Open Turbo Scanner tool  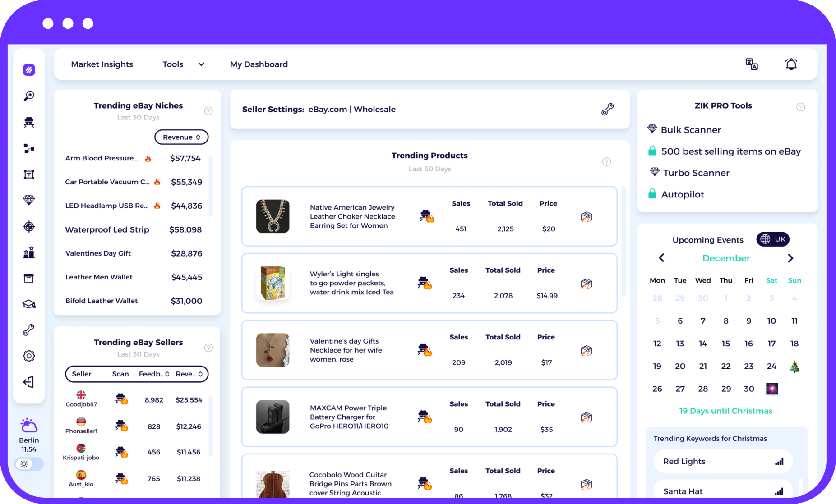(x=696, y=173)
